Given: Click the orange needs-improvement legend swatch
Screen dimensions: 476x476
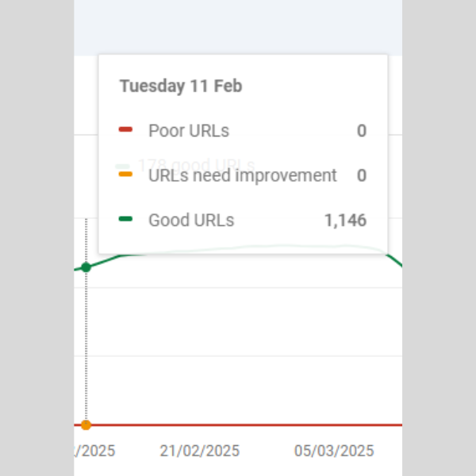Looking at the screenshot, I should (x=125, y=175).
